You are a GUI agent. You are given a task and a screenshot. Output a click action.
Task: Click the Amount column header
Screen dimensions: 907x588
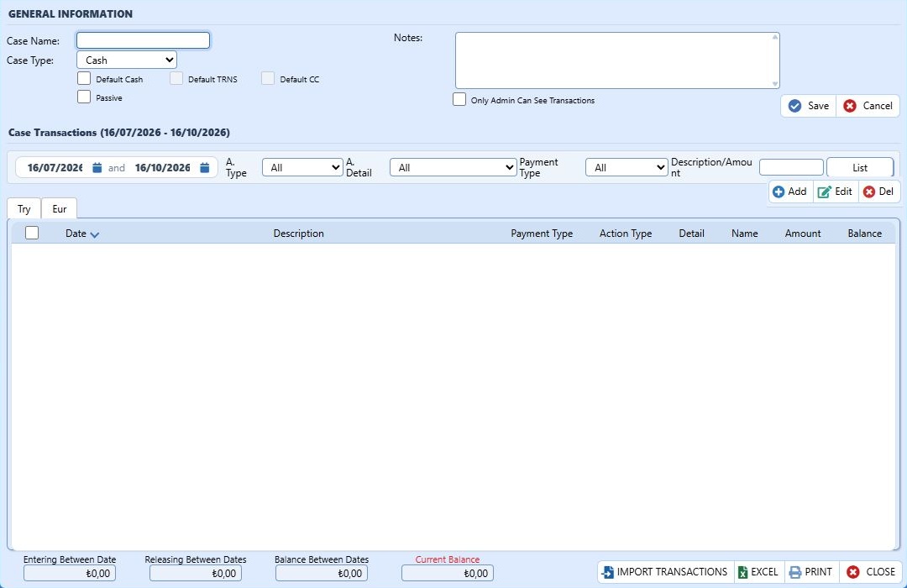[803, 234]
